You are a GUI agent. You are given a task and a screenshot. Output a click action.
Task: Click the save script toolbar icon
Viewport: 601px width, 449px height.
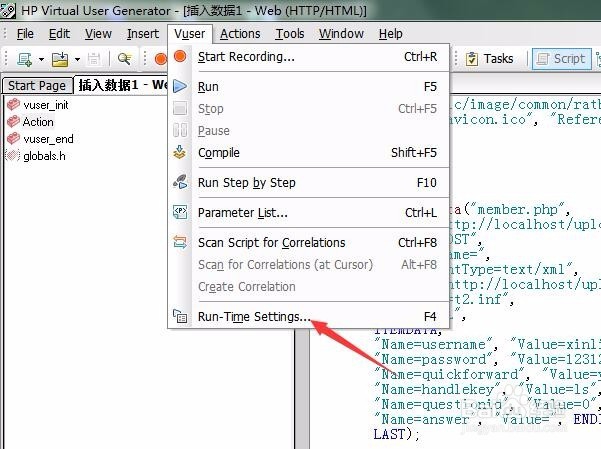click(94, 59)
